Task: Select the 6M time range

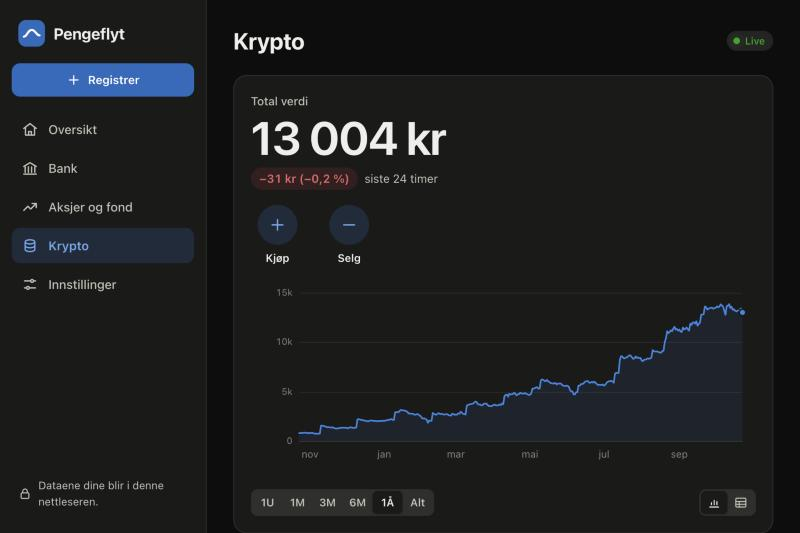Action: (x=358, y=503)
